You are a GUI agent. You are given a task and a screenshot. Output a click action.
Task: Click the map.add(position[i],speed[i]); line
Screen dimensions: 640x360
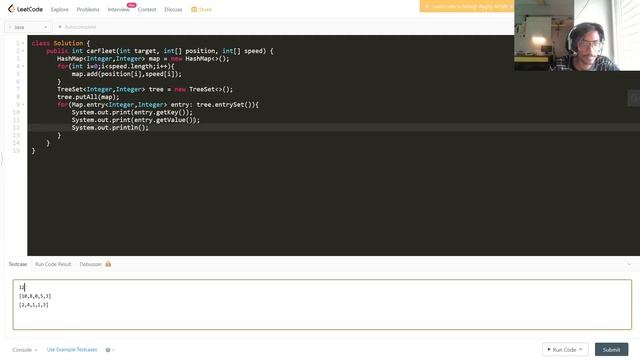(127, 74)
